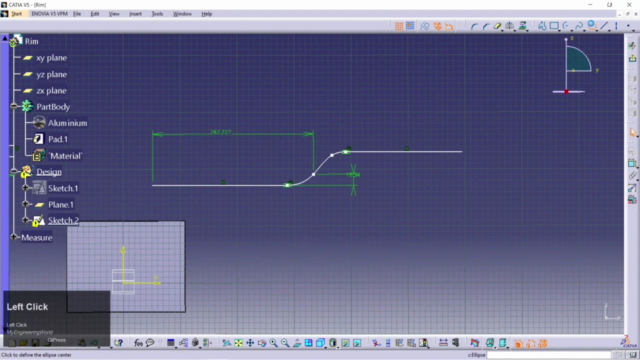Select the Mirror tool

pos(509,26)
